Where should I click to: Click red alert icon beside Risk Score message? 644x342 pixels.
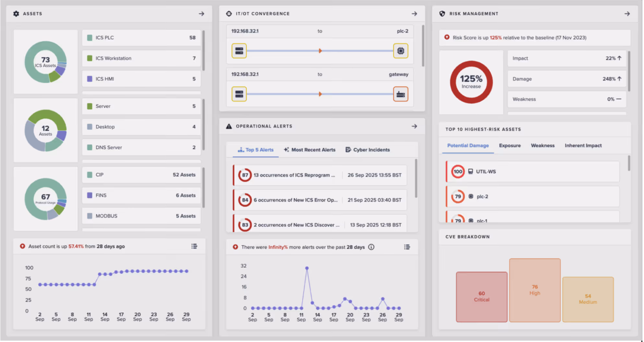click(x=447, y=37)
